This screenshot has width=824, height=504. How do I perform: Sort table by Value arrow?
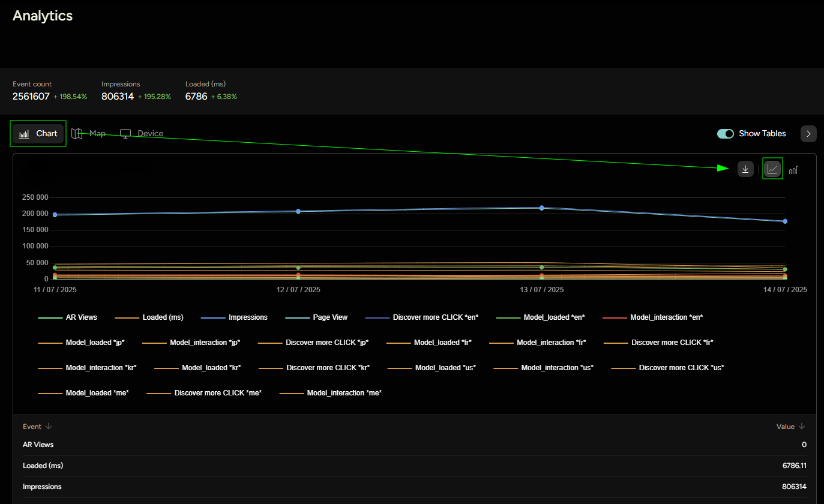click(x=802, y=427)
